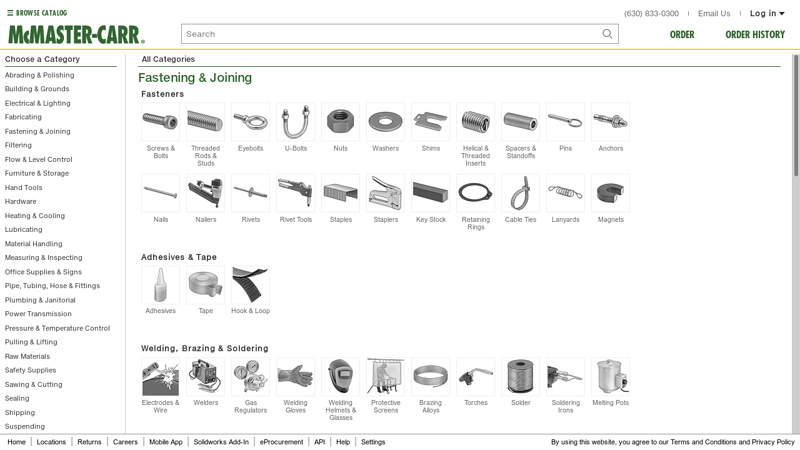The height and width of the screenshot is (450, 800).
Task: Go to Order History
Action: pyautogui.click(x=755, y=34)
